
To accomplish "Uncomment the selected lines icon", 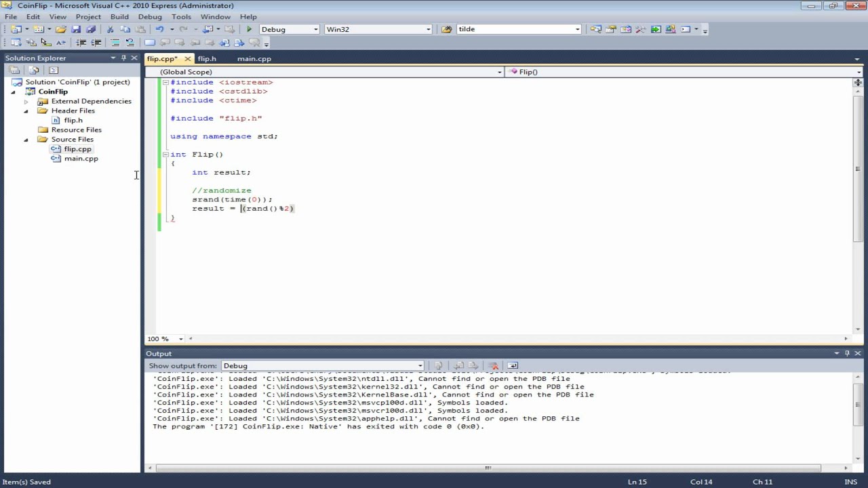I will point(130,43).
